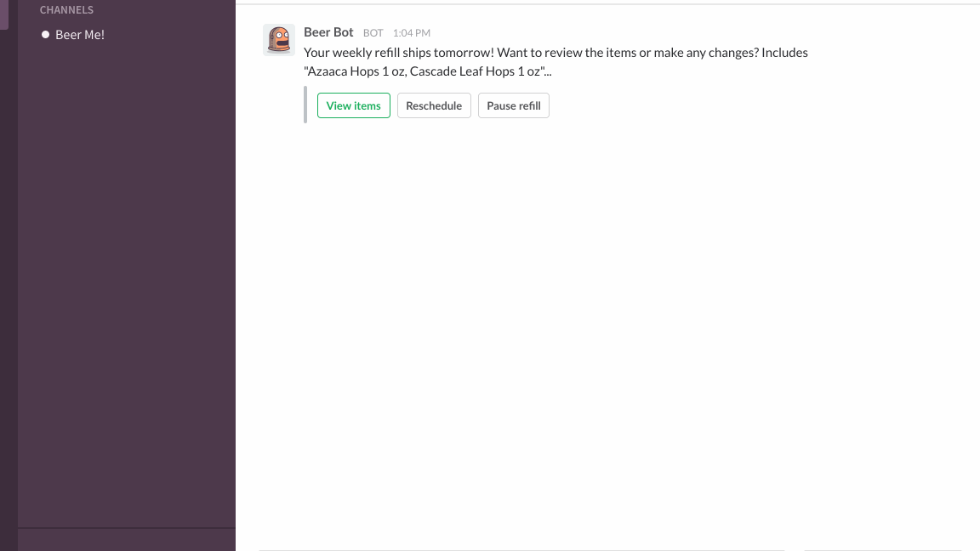Click the gray attachment bar beside View items
980x551 pixels.
(305, 105)
